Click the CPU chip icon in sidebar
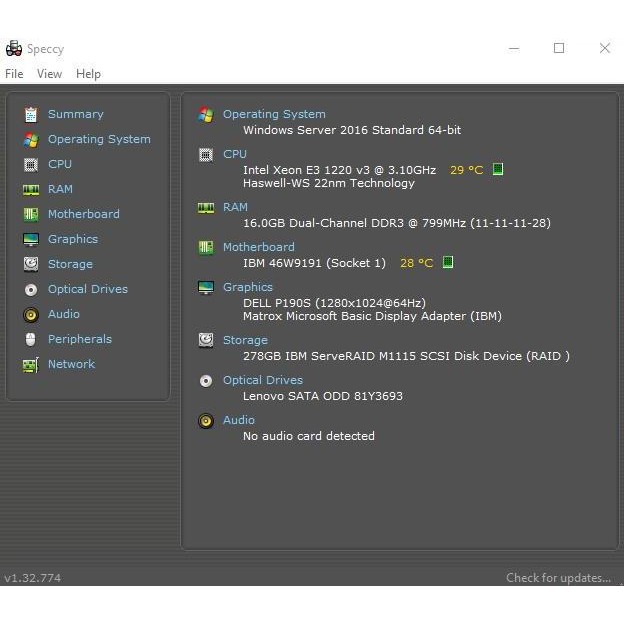The image size is (624, 624). (x=31, y=164)
